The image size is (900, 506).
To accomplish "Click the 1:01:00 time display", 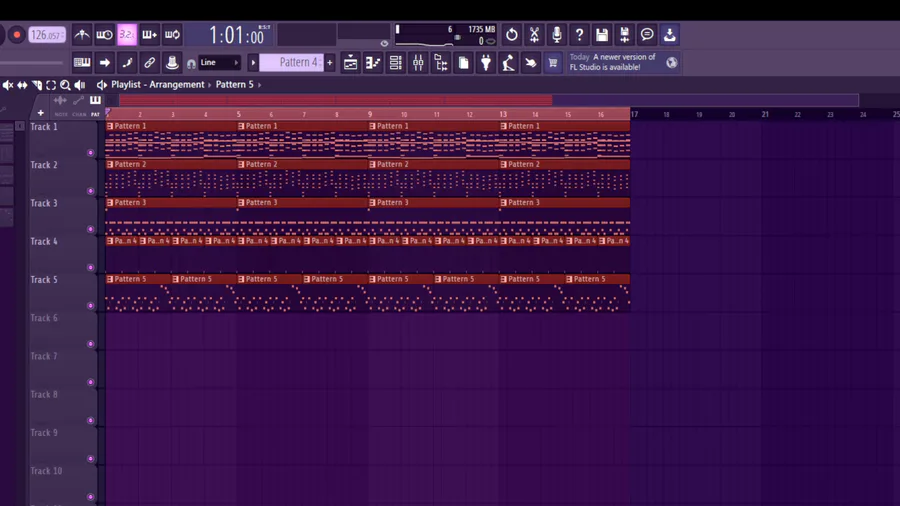I will 236,36.
